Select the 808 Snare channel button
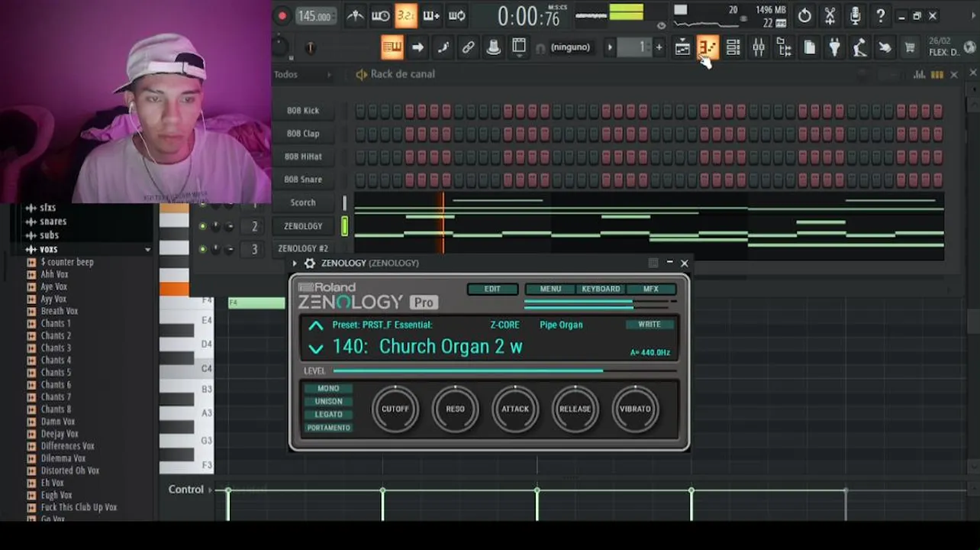Viewport: 980px width, 550px height. pos(303,180)
